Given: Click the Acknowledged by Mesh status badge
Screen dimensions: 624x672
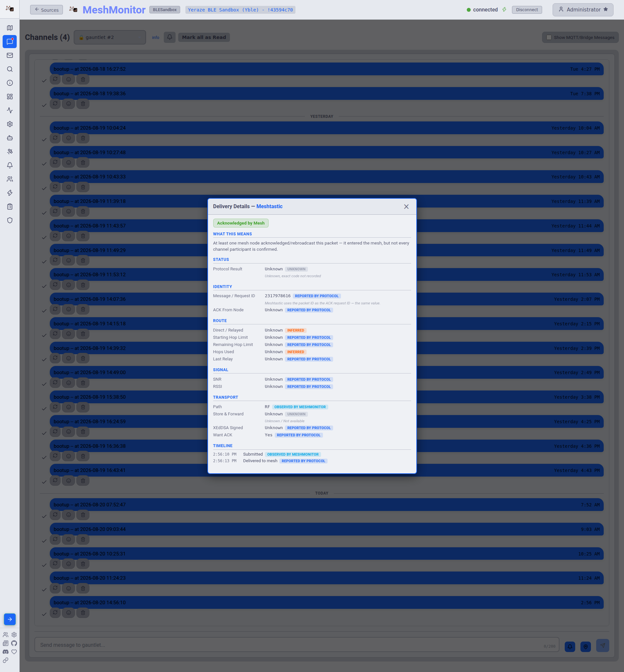Looking at the screenshot, I should 241,223.
